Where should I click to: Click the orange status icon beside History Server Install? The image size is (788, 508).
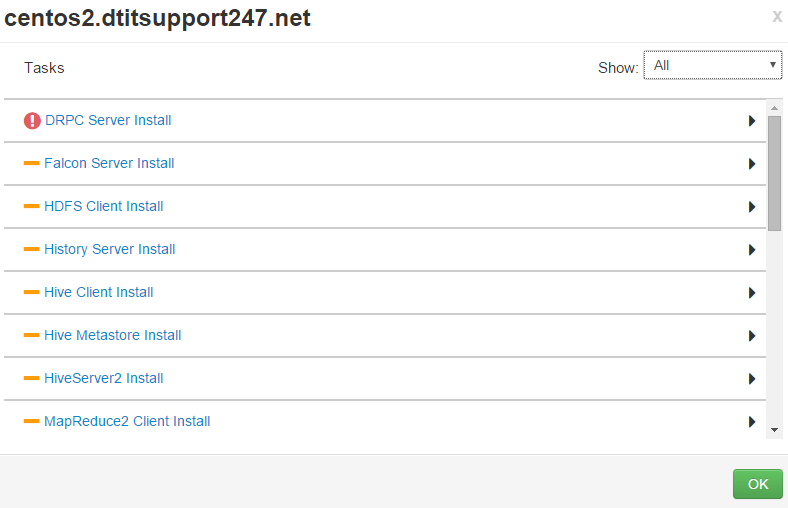pyautogui.click(x=31, y=249)
